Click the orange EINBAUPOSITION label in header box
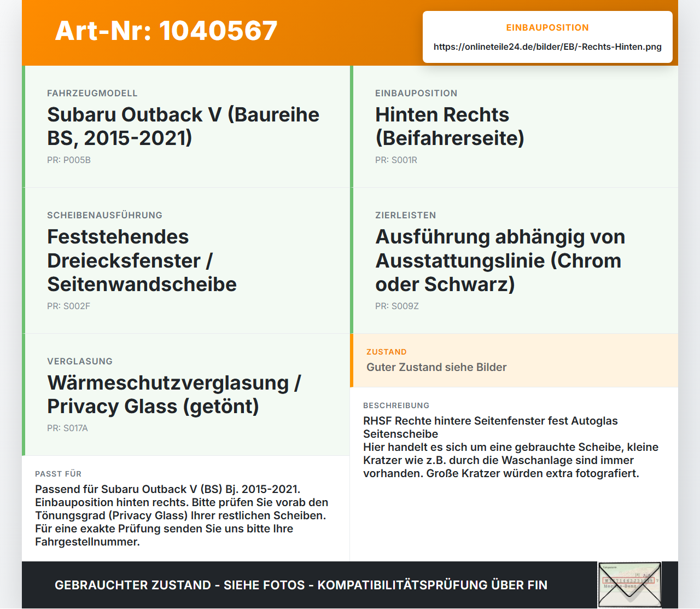Viewport: 700px width, 609px height. point(547,27)
